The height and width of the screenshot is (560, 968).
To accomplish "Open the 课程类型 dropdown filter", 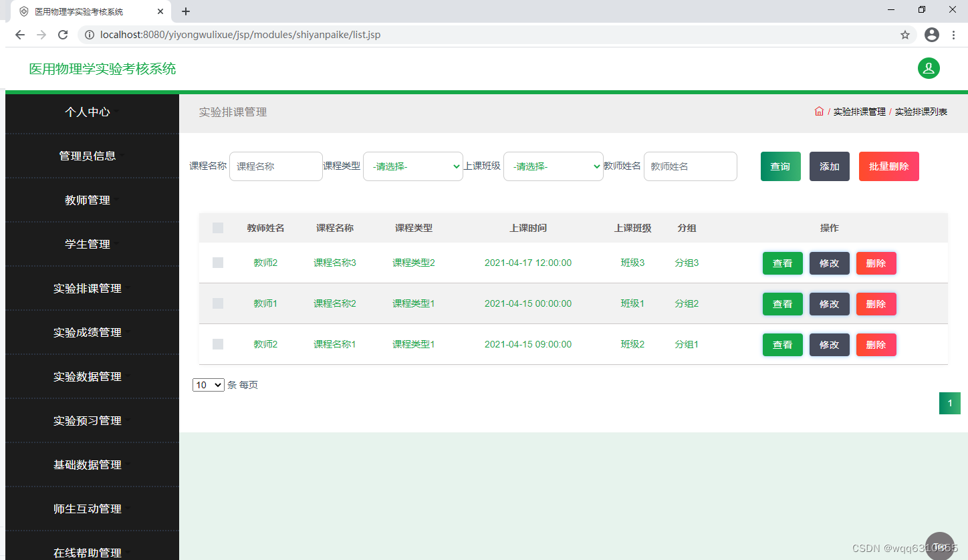I will click(413, 166).
